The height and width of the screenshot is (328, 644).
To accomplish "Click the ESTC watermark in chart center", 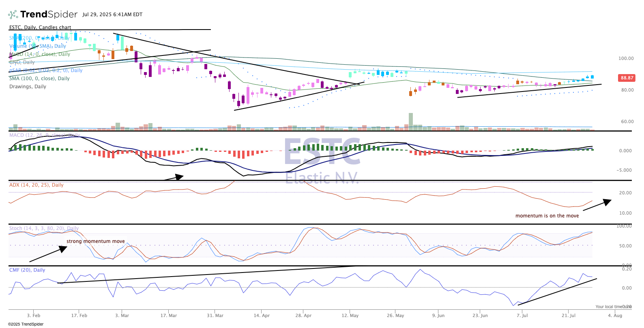I will [x=322, y=152].
